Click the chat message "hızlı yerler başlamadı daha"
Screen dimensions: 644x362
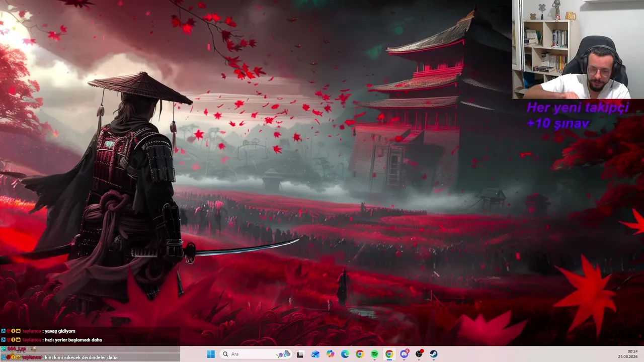pyautogui.click(x=73, y=340)
